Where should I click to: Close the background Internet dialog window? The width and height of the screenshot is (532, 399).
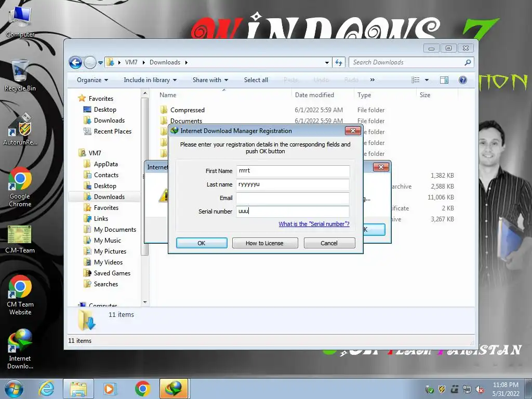pos(381,167)
